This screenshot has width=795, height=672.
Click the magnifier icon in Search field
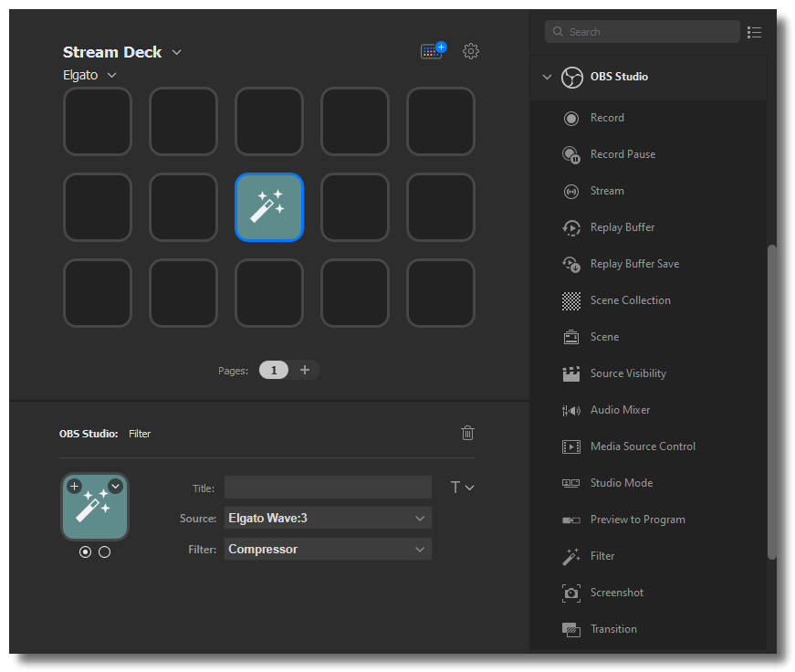[x=558, y=31]
